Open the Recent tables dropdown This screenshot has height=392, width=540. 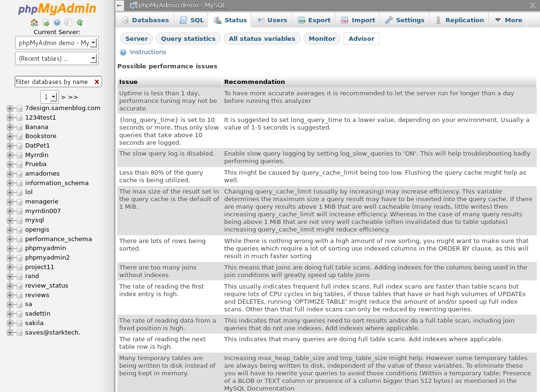[57, 58]
